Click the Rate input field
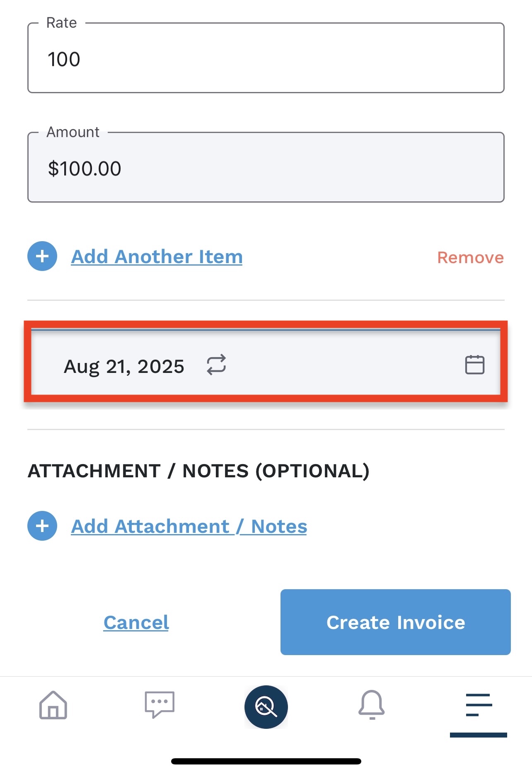This screenshot has height=774, width=532. pyautogui.click(x=265, y=59)
